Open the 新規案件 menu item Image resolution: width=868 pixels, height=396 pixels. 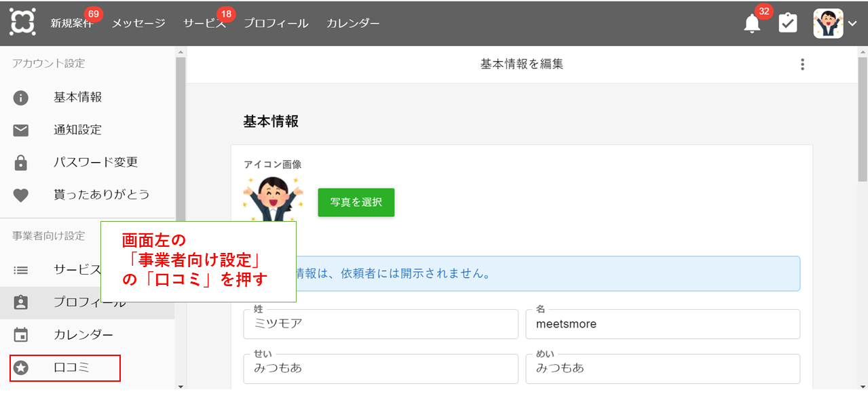71,24
